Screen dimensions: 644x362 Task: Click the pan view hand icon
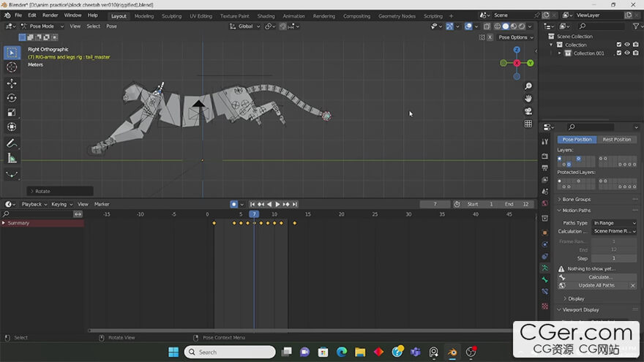(528, 99)
